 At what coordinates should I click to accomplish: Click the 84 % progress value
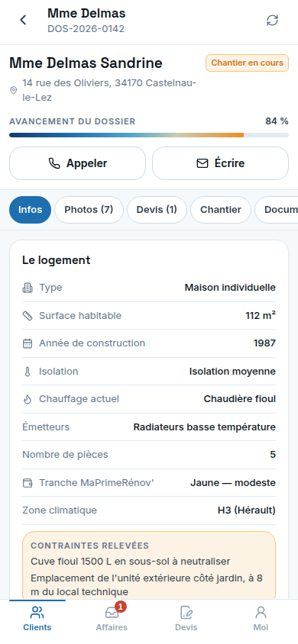point(277,121)
